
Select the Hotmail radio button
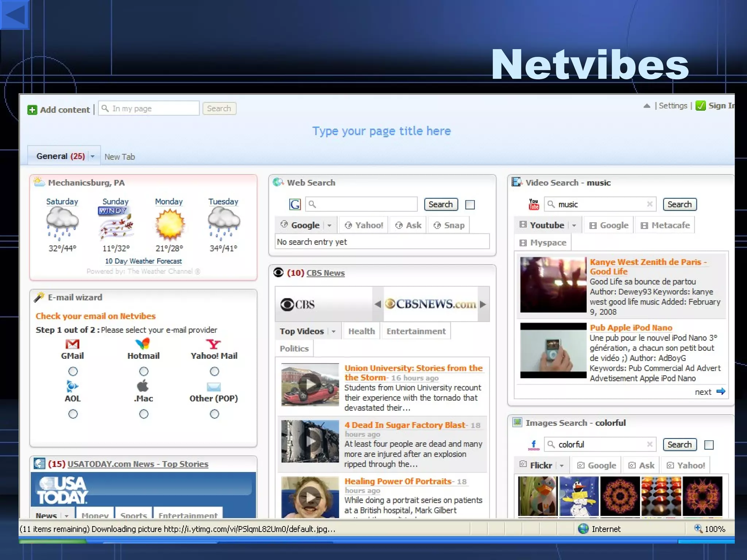(144, 372)
